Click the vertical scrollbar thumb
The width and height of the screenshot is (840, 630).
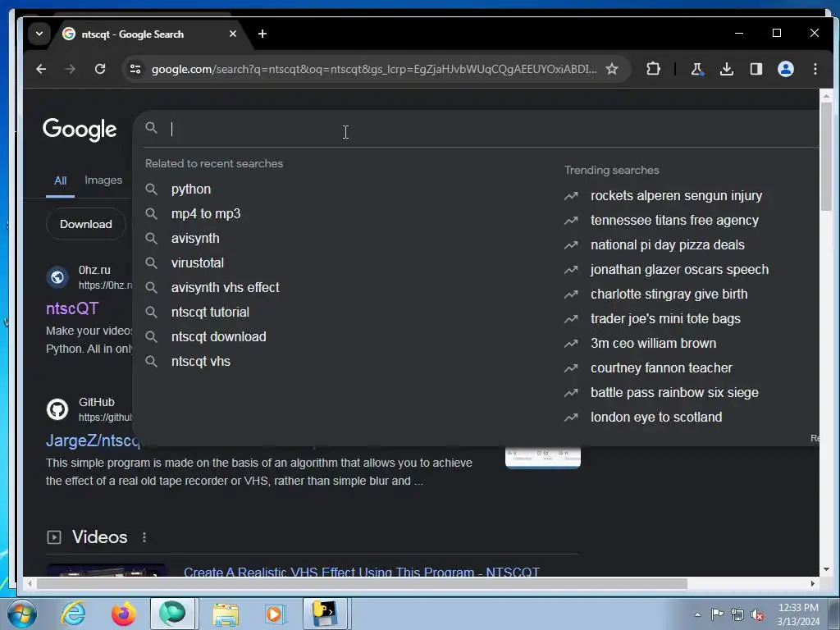point(826,155)
